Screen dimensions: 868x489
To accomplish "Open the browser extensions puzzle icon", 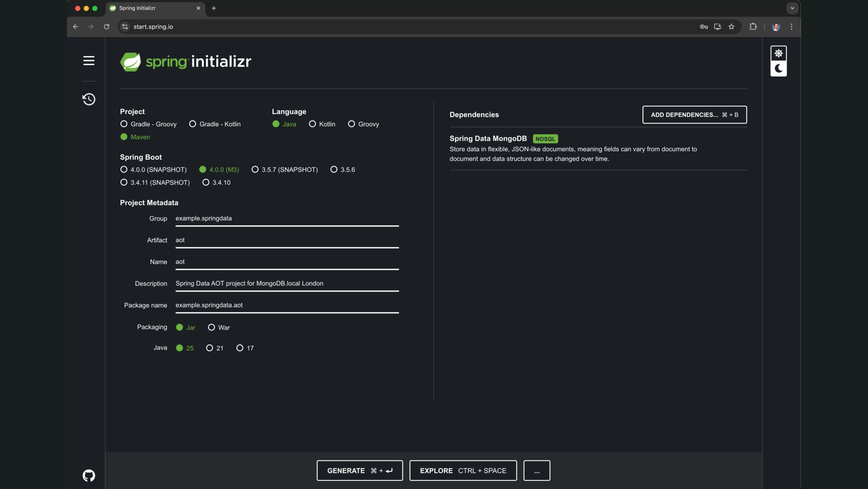I will point(753,27).
